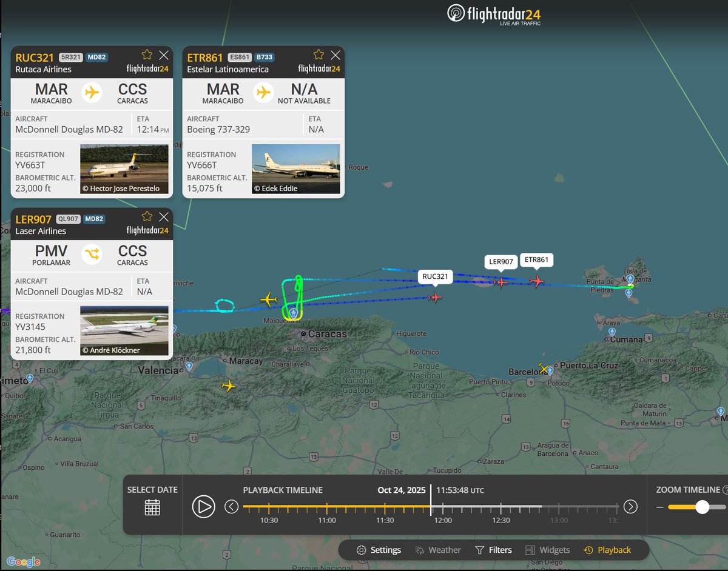Jump to 12:30 on playback timeline
The height and width of the screenshot is (571, 728).
coord(501,520)
